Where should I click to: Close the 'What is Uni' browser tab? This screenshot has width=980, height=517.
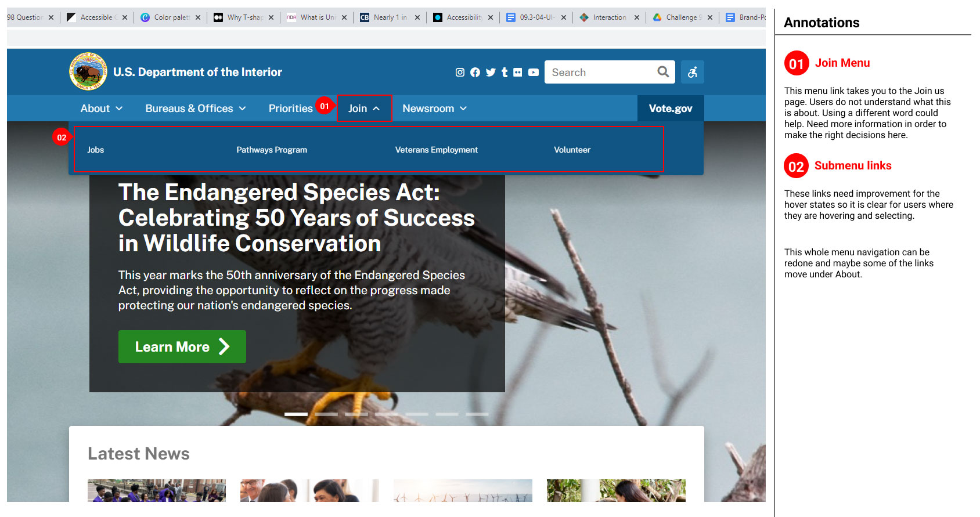[x=344, y=17]
